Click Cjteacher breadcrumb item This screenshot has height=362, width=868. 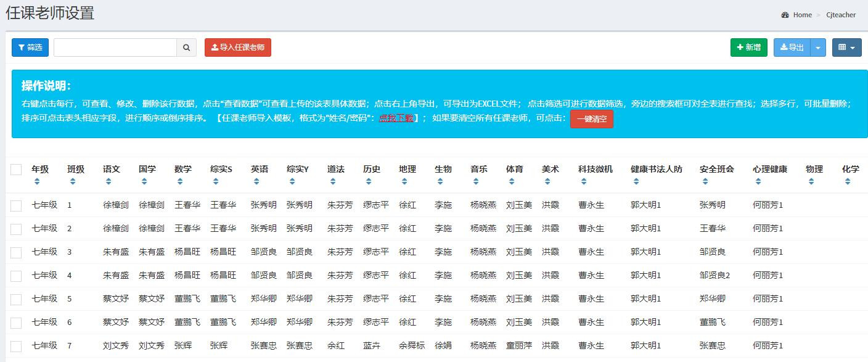point(841,15)
